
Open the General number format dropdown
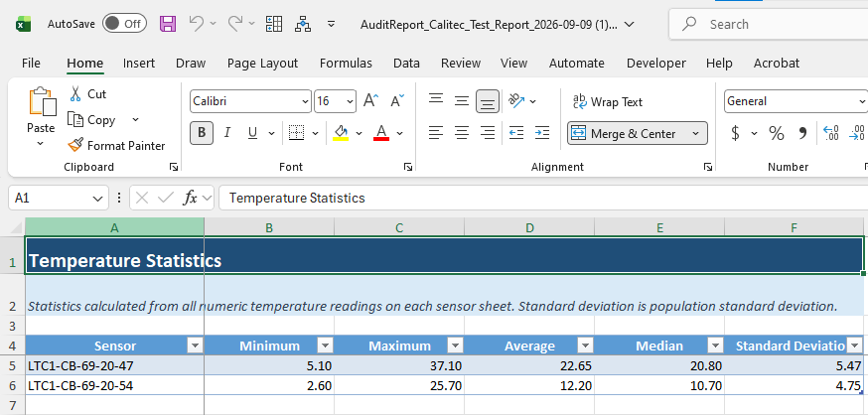click(796, 101)
